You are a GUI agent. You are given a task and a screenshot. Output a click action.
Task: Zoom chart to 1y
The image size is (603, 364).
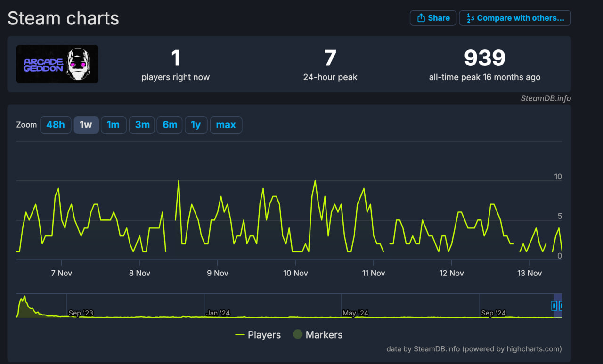(196, 125)
